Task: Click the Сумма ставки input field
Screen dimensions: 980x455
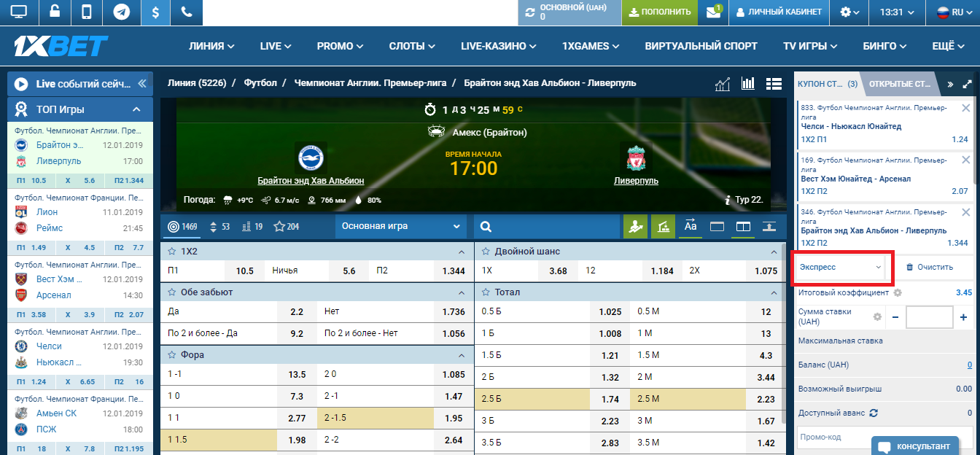Action: [x=930, y=317]
